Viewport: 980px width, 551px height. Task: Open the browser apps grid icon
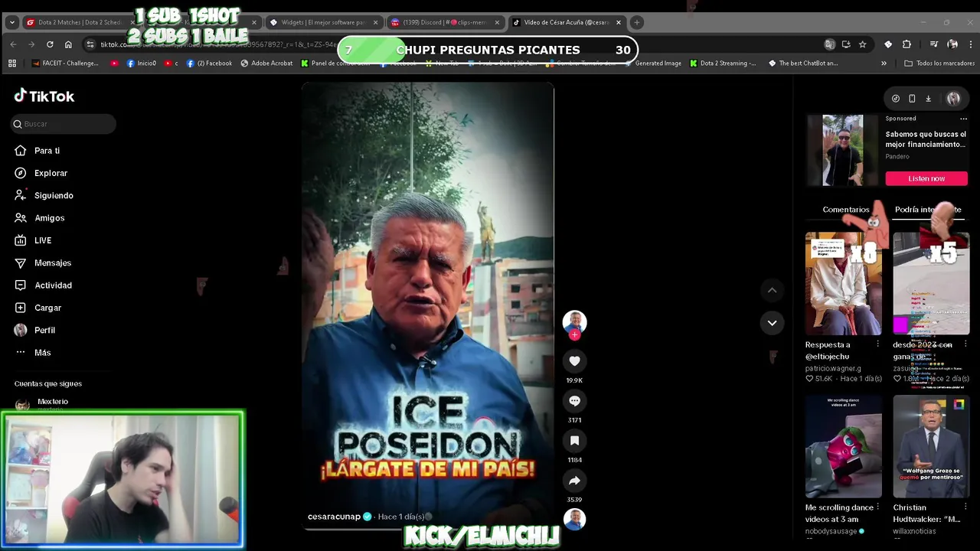pos(12,64)
